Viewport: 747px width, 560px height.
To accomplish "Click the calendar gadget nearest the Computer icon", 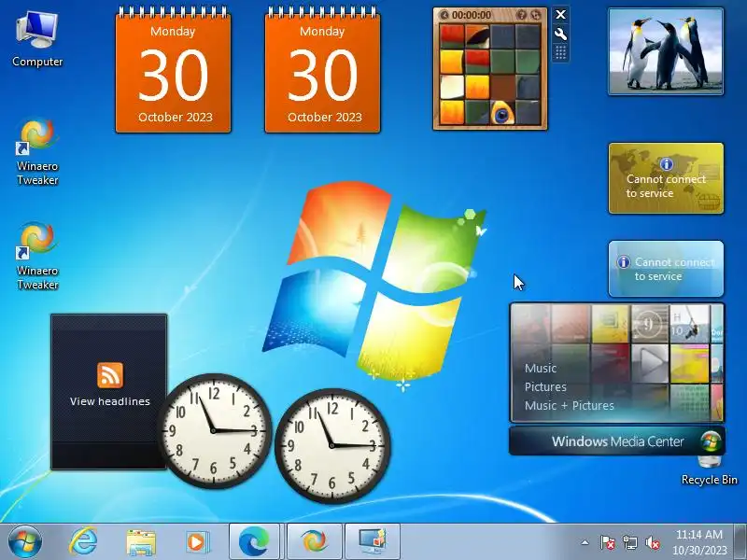I will tap(174, 69).
